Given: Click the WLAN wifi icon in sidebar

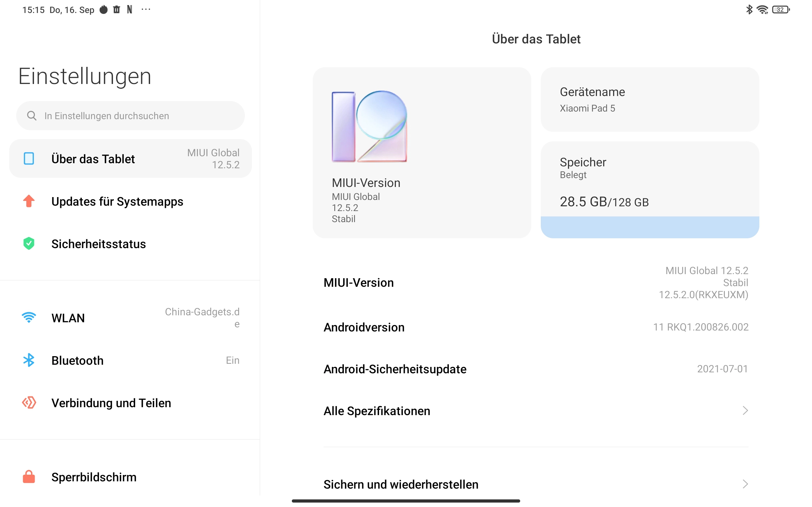Looking at the screenshot, I should [x=29, y=317].
